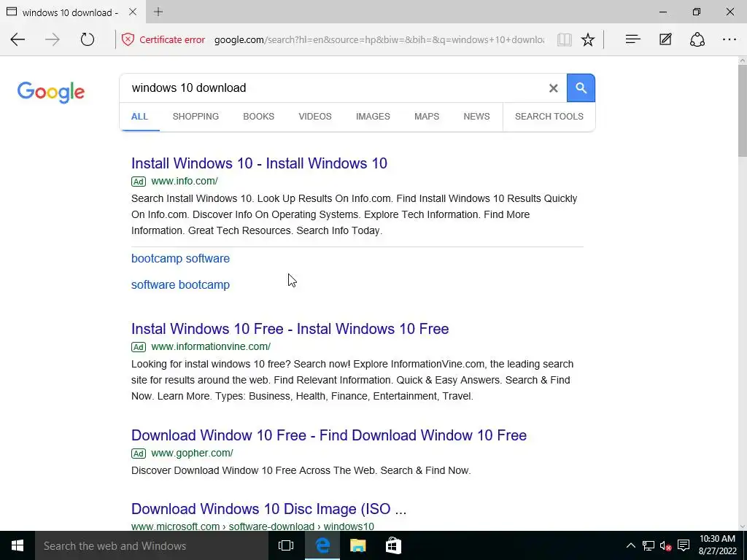Show hidden tray icons chevron

point(630,545)
